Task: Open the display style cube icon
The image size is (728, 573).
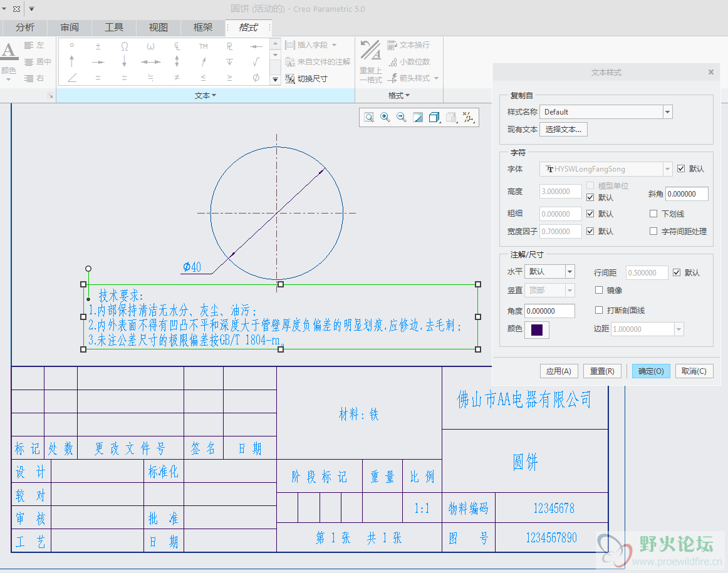Action: pyautogui.click(x=434, y=117)
